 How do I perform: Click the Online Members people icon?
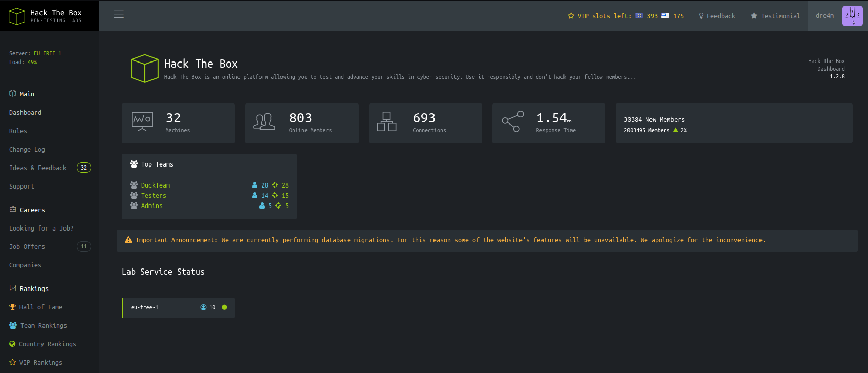tap(265, 121)
